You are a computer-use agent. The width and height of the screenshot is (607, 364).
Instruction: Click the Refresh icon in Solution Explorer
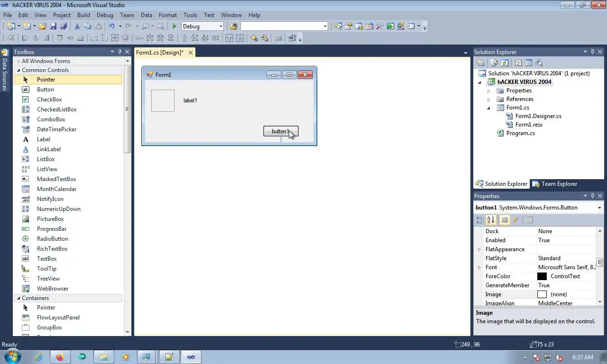click(x=505, y=63)
